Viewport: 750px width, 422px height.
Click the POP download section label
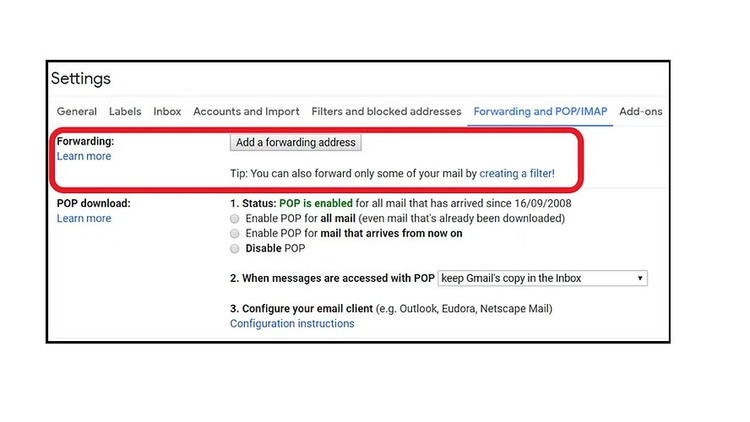point(94,203)
